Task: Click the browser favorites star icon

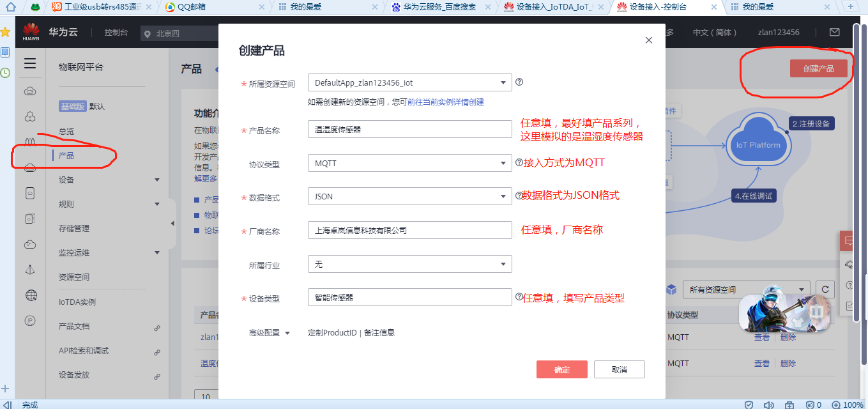Action: [x=5, y=32]
